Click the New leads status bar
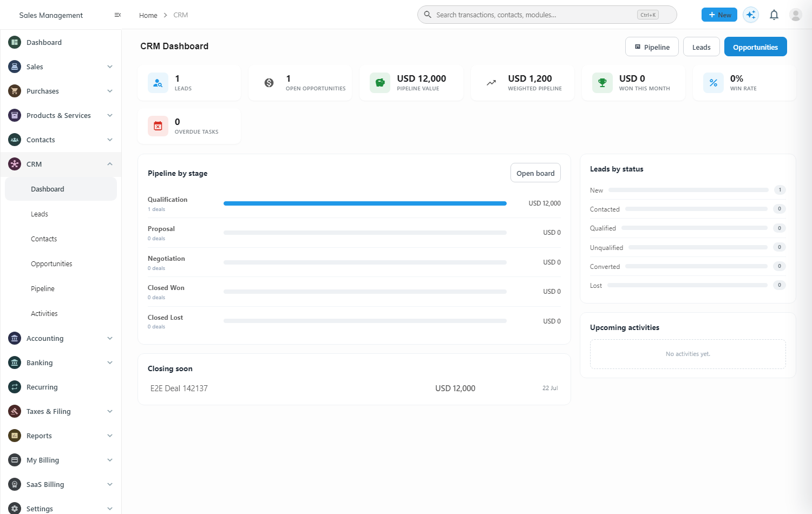 [x=689, y=190]
